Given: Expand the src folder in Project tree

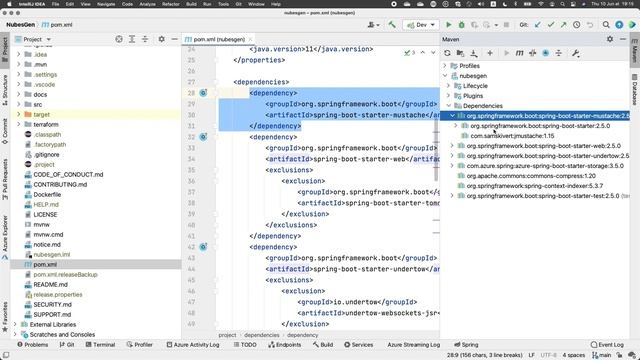Looking at the screenshot, I should point(18,104).
